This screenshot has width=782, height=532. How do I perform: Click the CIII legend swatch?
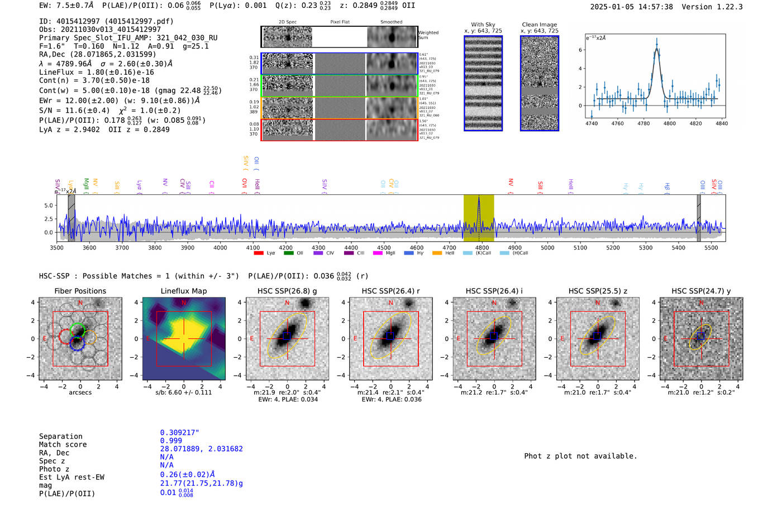click(x=349, y=253)
